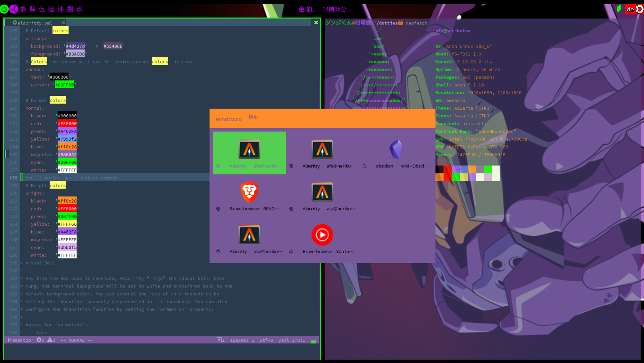Click the git blame text 'initial commit'

point(98,178)
